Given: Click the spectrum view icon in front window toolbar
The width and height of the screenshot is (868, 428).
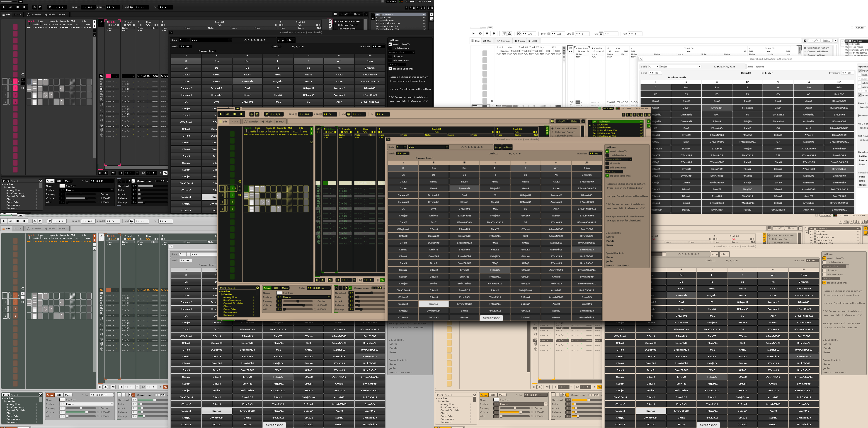Looking at the screenshot, I should pos(574,121).
